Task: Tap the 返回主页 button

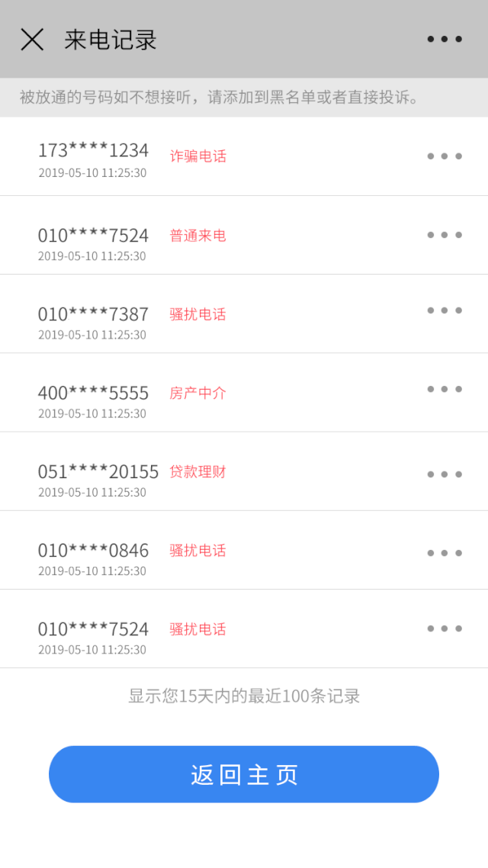Action: (244, 774)
